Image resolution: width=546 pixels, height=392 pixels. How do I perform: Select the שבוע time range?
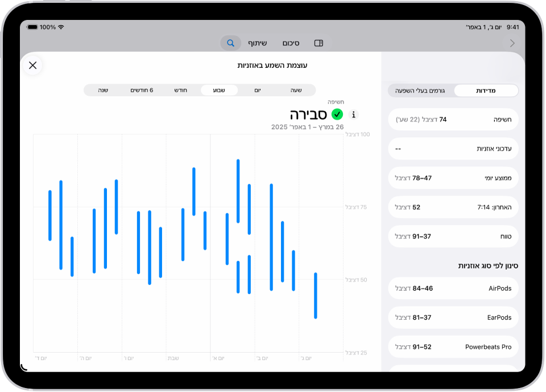pyautogui.click(x=219, y=90)
